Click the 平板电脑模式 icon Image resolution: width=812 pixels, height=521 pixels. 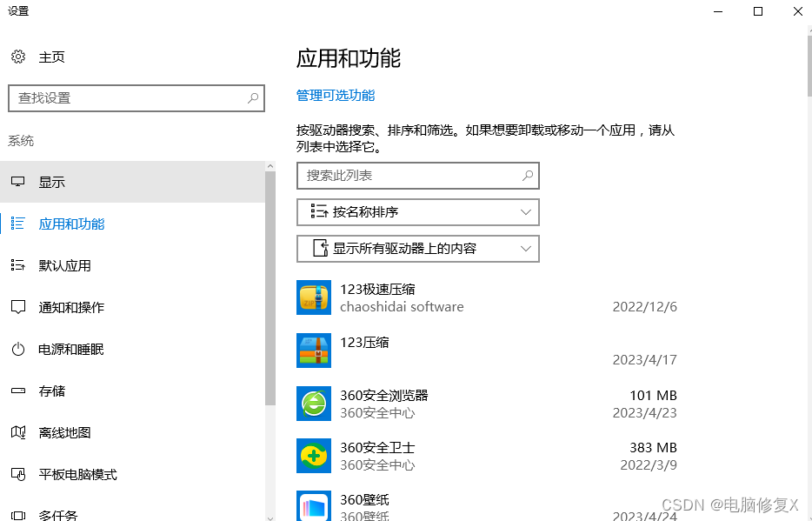point(18,474)
